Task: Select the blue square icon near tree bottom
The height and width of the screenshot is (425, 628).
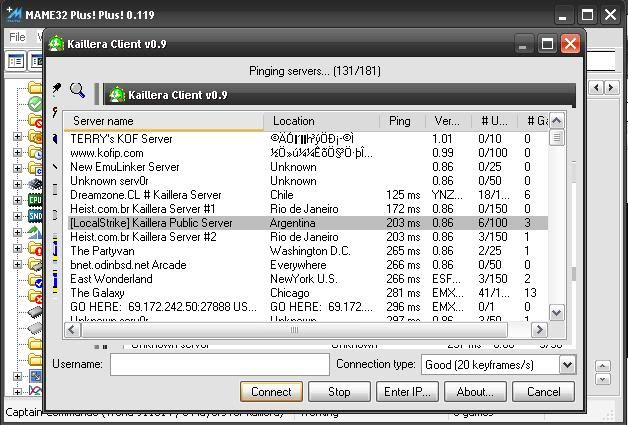Action: coord(35,376)
